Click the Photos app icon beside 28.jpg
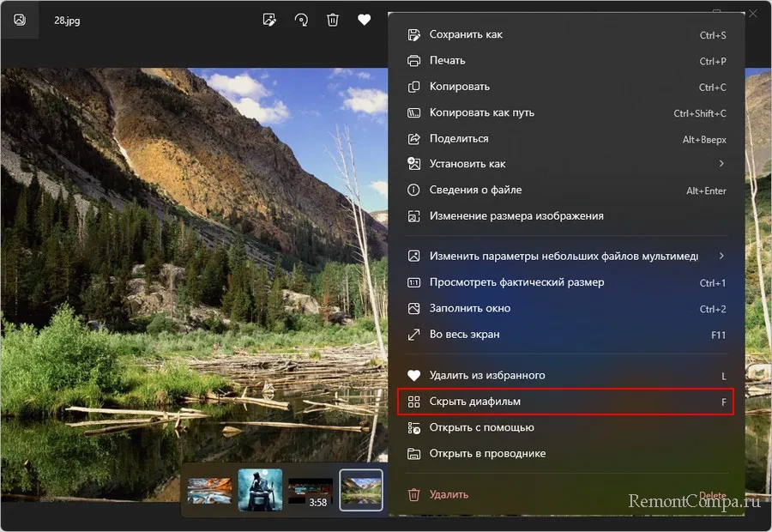The width and height of the screenshot is (772, 532). [x=20, y=20]
